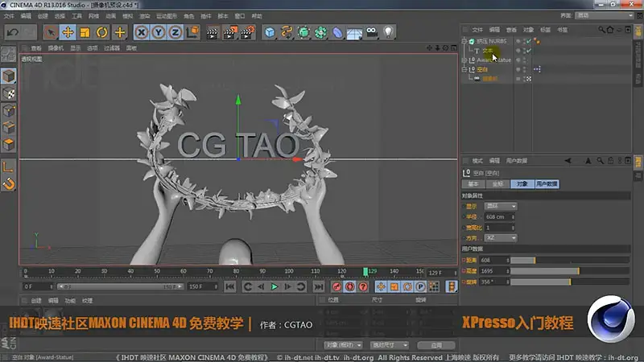Screen dimensions: 644x362
Task: Click the Make Editable cube on left sidebar
Action: pos(9,76)
